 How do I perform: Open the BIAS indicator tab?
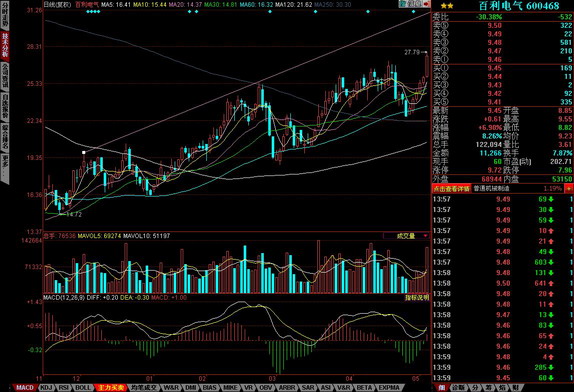pos(210,387)
